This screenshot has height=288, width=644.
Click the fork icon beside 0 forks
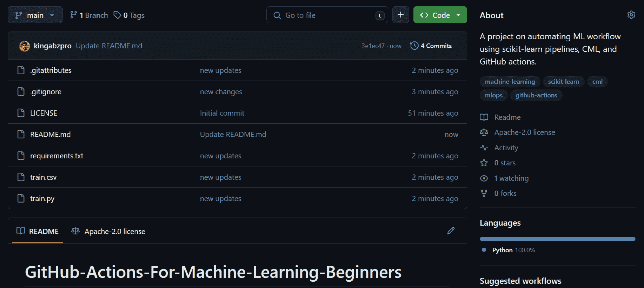click(x=484, y=193)
